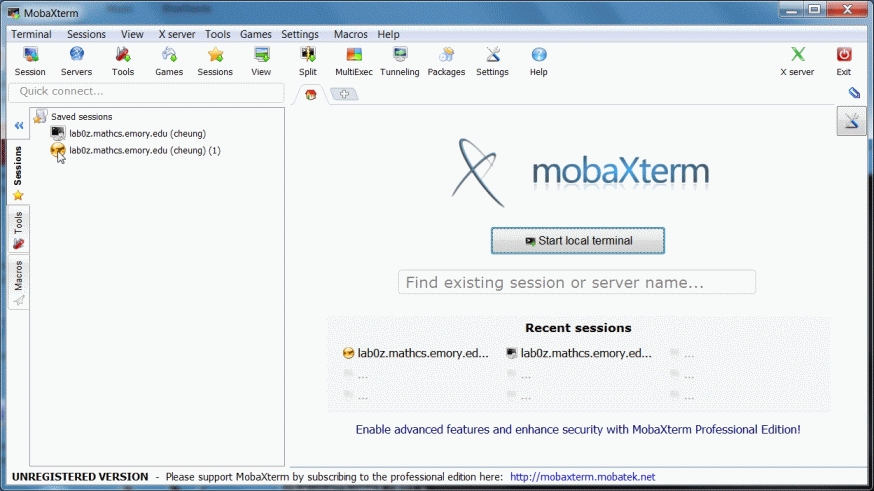Click Start local terminal button
This screenshot has width=874, height=491.
pos(578,241)
